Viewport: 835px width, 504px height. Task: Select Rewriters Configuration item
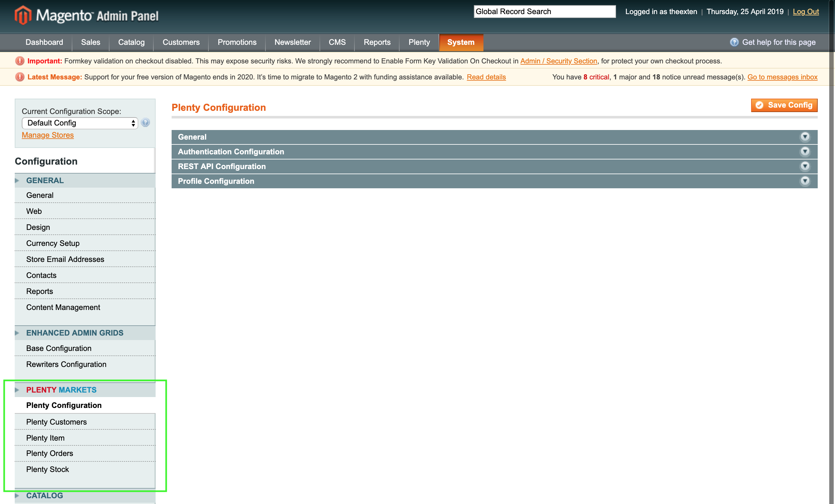85,364
